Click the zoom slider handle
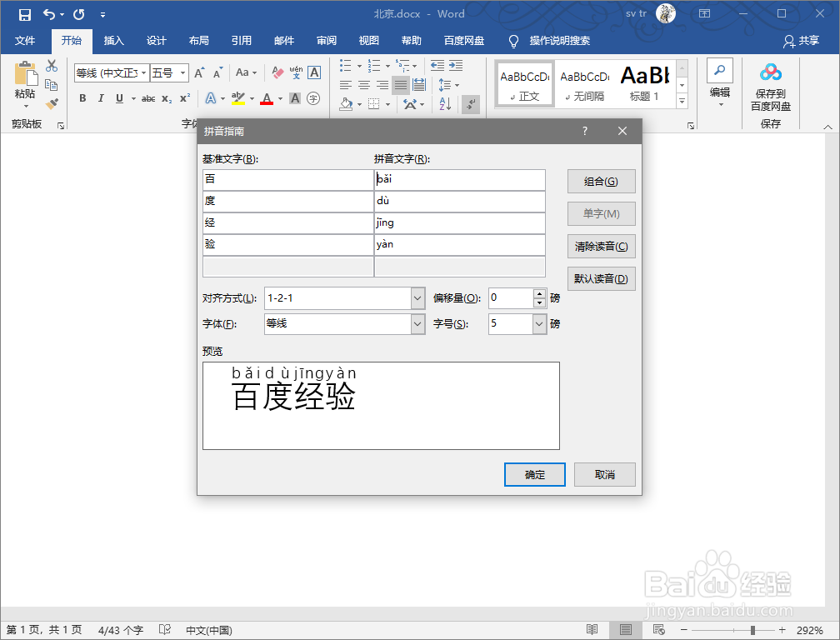The image size is (840, 640). click(752, 630)
